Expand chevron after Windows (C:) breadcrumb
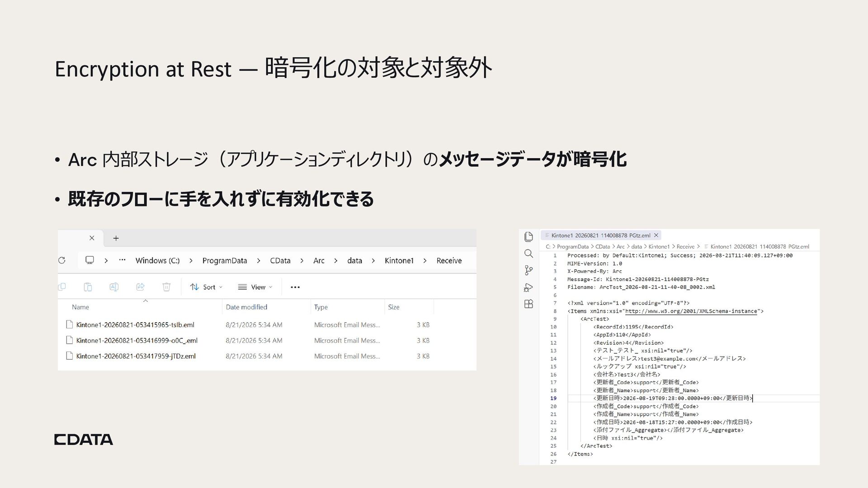The height and width of the screenshot is (488, 868). (191, 261)
